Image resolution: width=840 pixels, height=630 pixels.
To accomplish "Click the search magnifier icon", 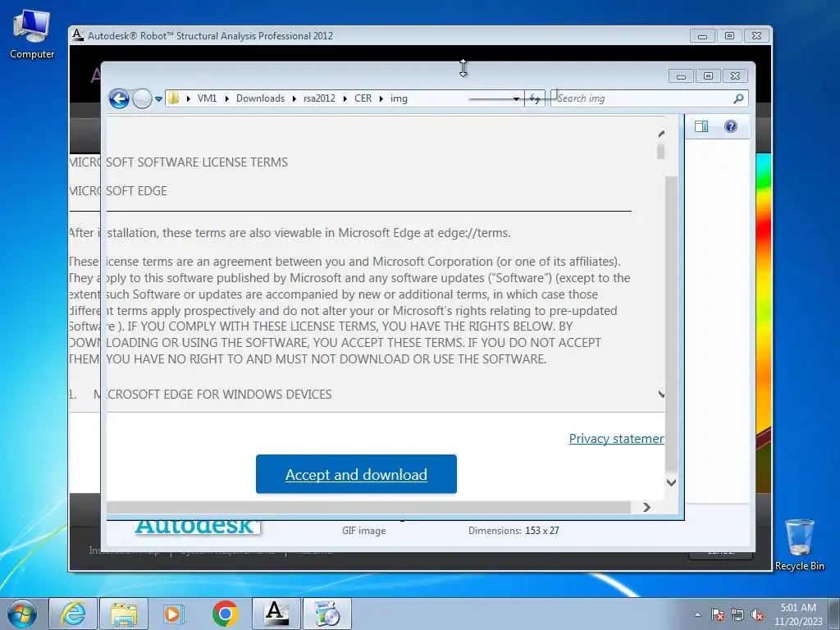I will pos(739,98).
